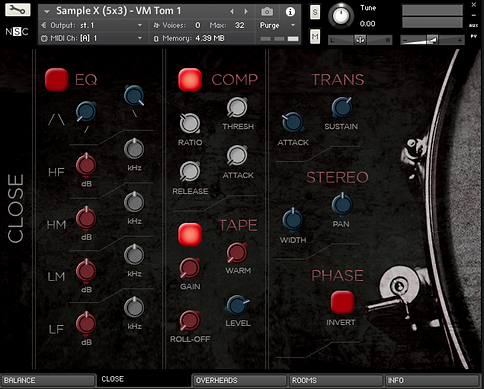Mute the instrument with M button

pyautogui.click(x=315, y=36)
